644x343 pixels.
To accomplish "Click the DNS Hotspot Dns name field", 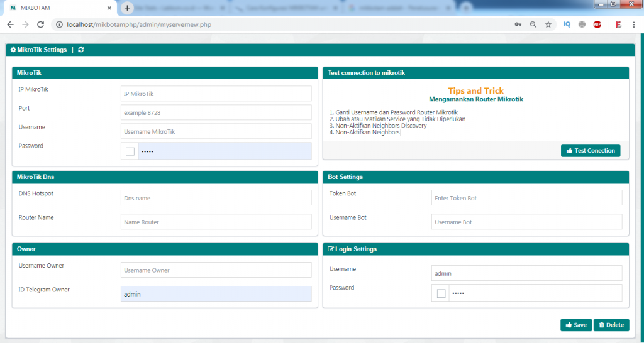I will point(216,198).
